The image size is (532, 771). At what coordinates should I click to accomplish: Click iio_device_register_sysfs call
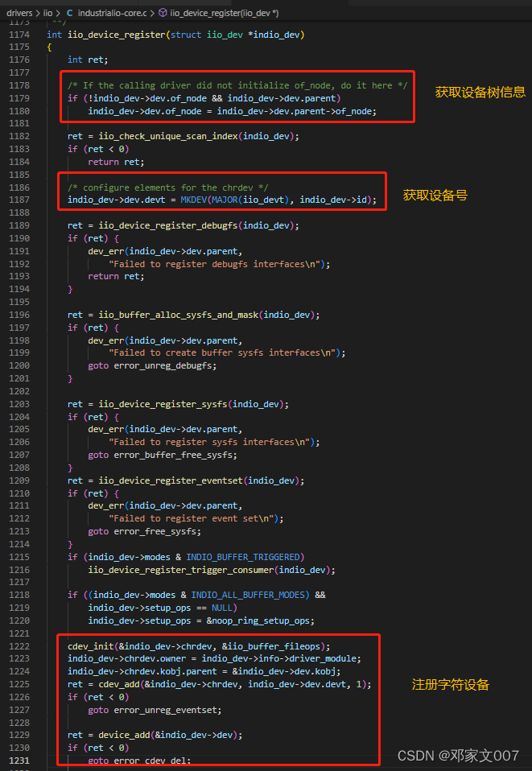[x=163, y=404]
